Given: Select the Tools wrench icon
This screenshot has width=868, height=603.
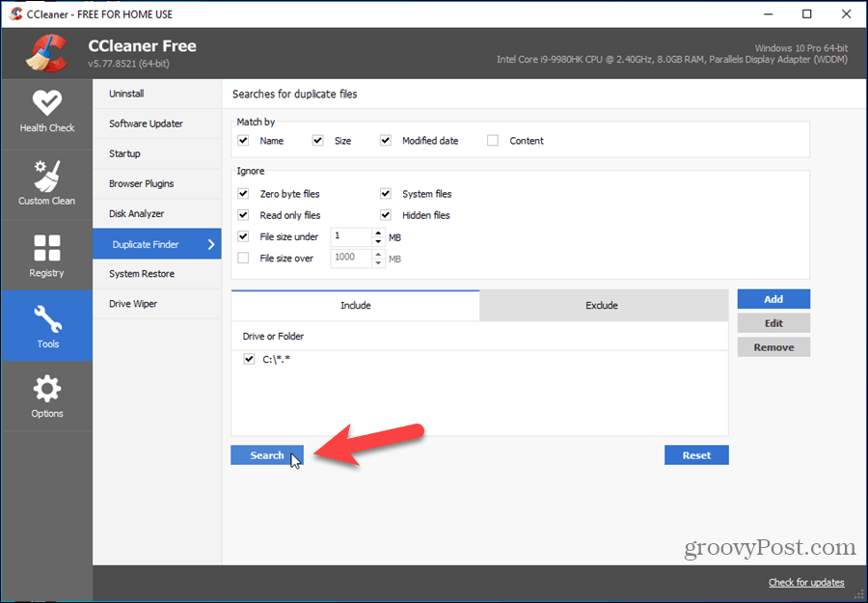Looking at the screenshot, I should (x=47, y=317).
